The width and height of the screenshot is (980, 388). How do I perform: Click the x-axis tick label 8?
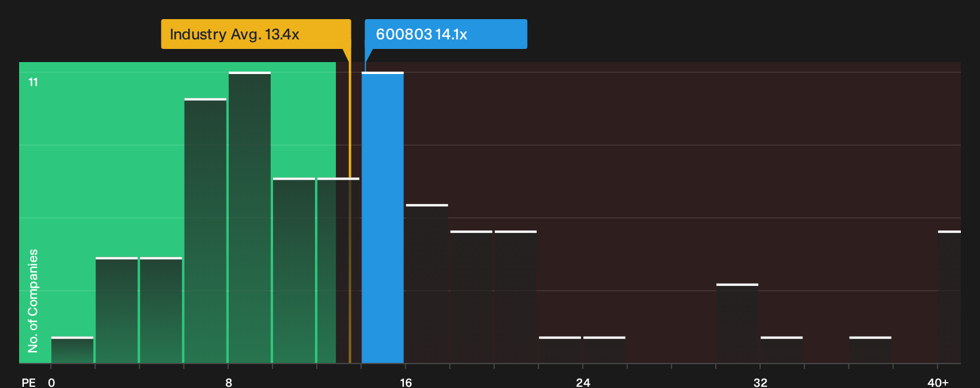[229, 383]
